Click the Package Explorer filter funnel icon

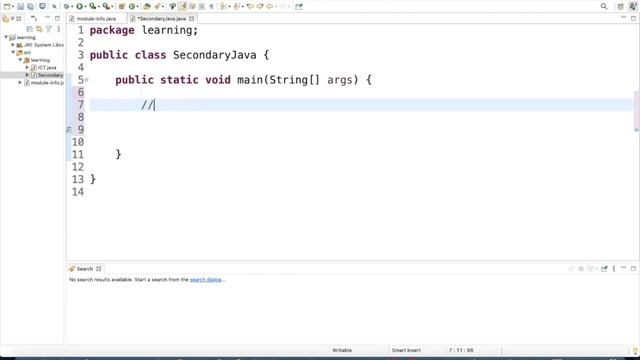[x=49, y=29]
